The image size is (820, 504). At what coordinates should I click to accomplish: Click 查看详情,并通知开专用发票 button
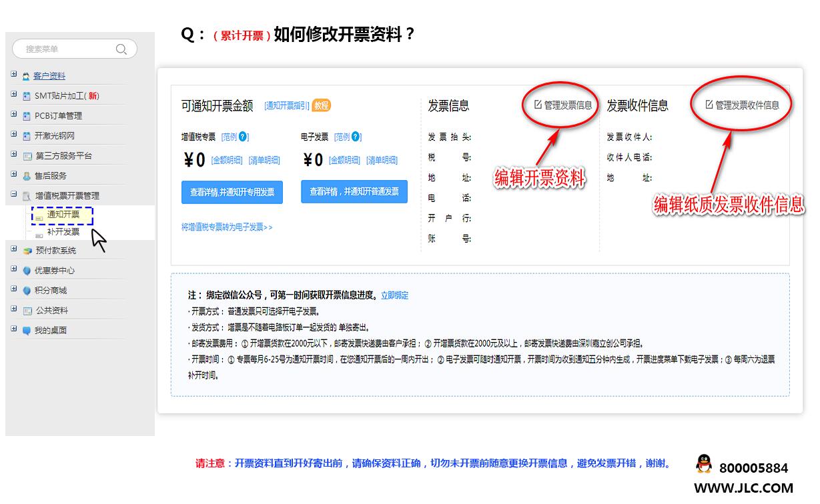(232, 192)
